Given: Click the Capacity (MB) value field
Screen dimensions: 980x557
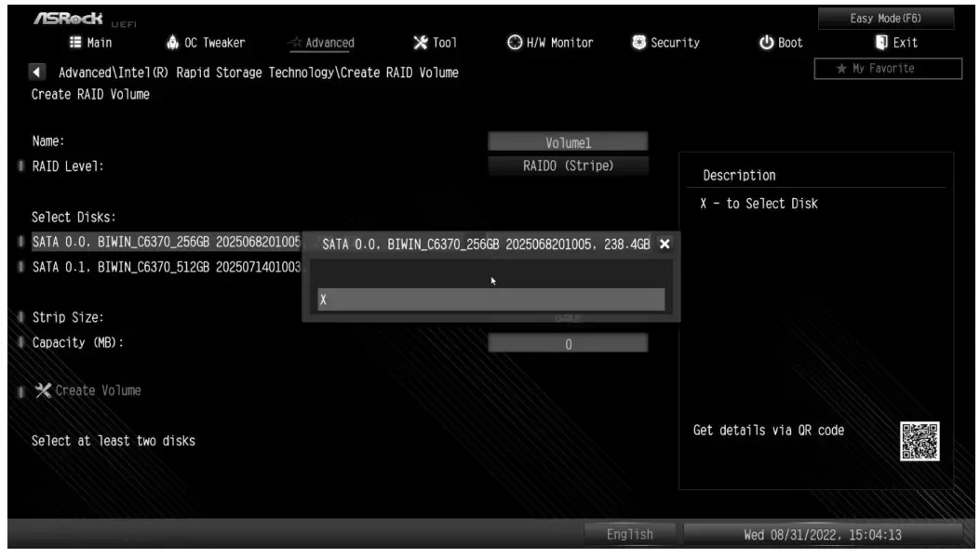Looking at the screenshot, I should click(568, 343).
